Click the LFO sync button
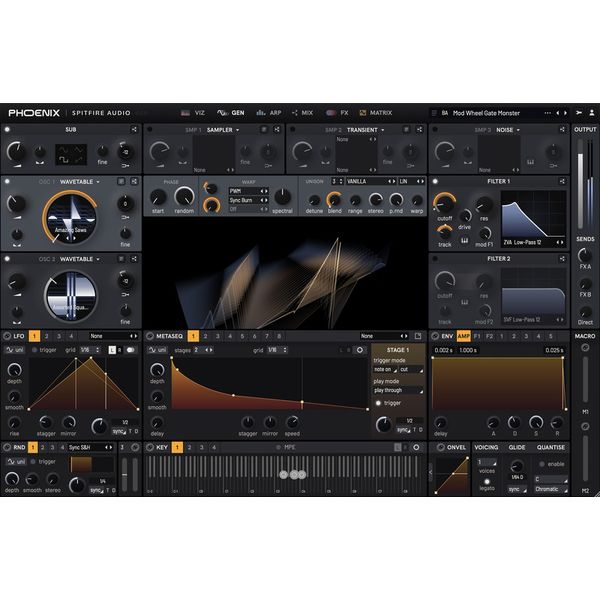This screenshot has height=600, width=600. coord(119,431)
